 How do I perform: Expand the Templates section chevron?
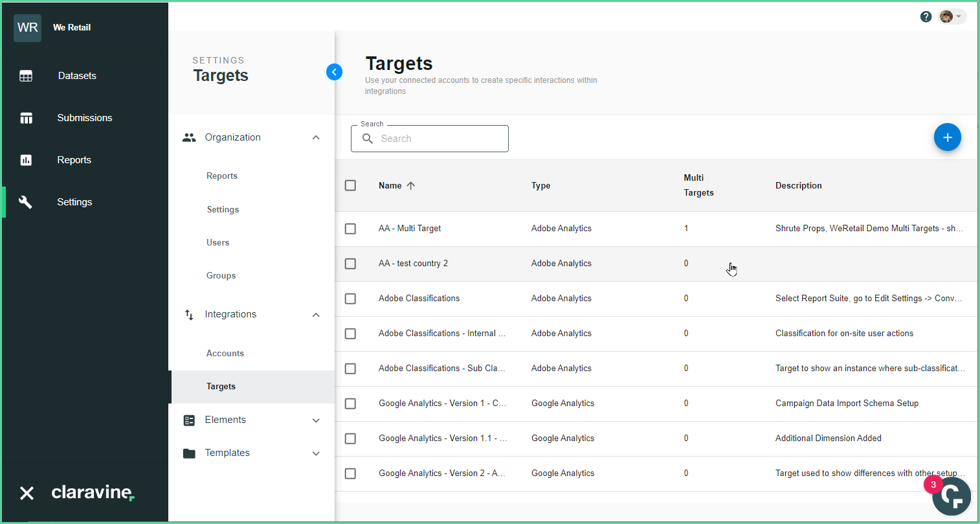(x=316, y=453)
